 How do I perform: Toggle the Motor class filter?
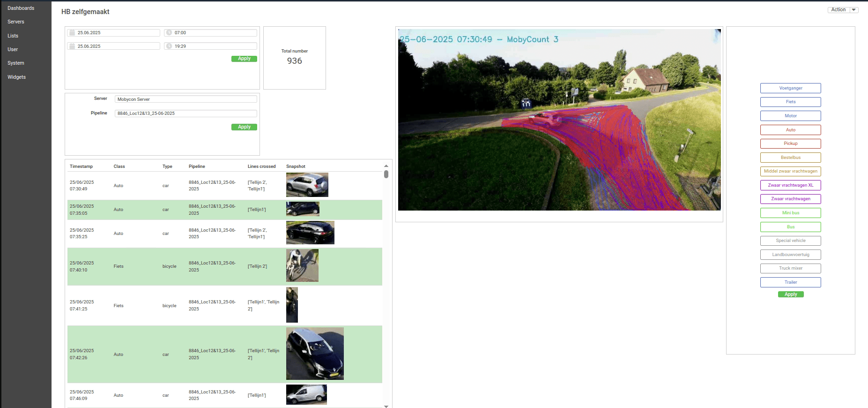791,116
